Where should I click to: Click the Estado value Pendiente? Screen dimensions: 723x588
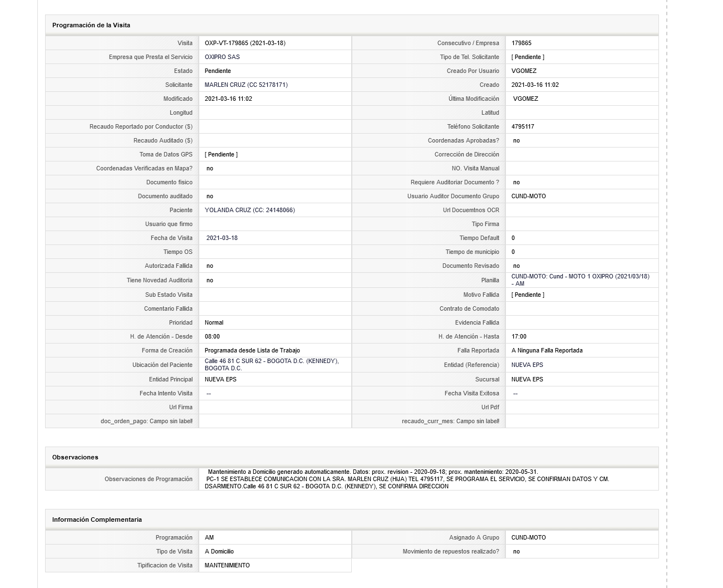218,71
